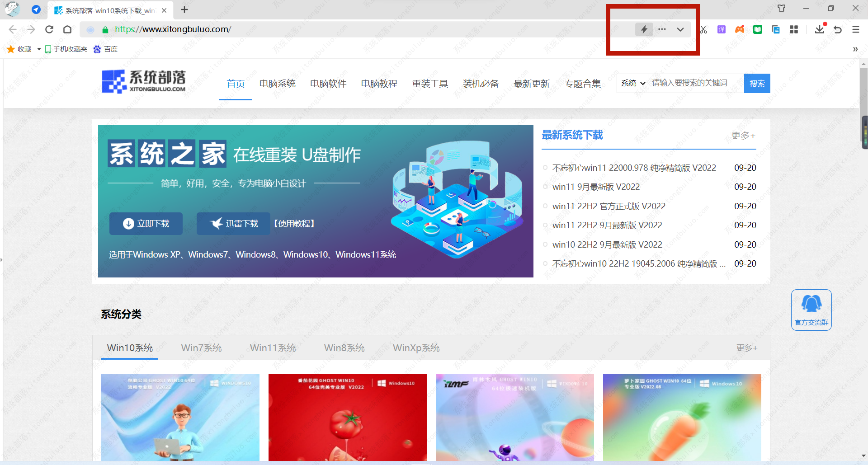
Task: Open 不忘初心win10 22H2 19045.2006 link
Action: pyautogui.click(x=639, y=263)
